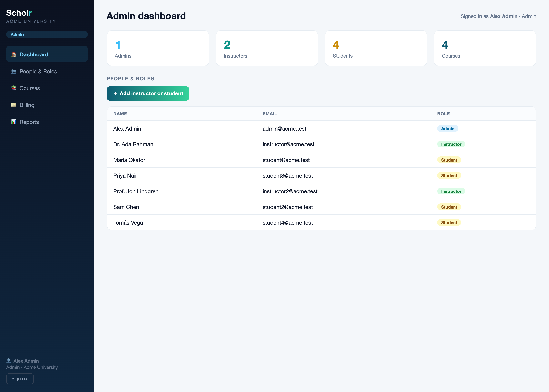Screen dimensions: 549x392
Task: Select the Alex Admin name cell
Action: point(127,129)
